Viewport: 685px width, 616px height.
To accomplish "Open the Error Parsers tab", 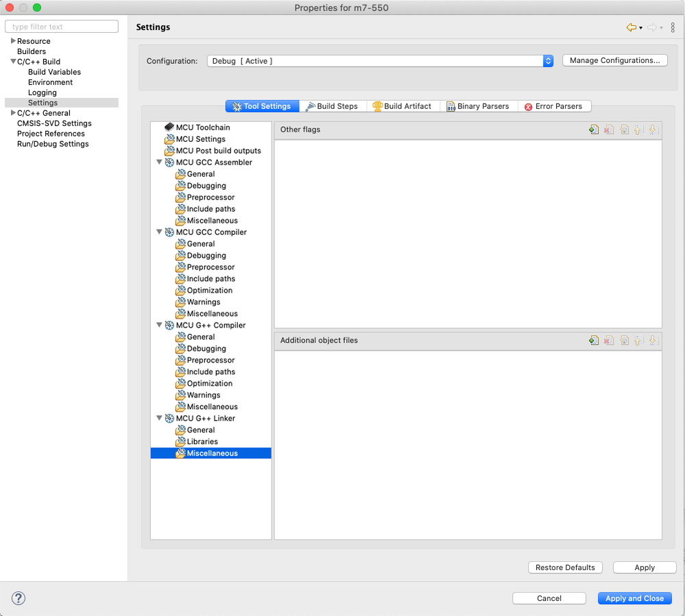I will (x=553, y=106).
